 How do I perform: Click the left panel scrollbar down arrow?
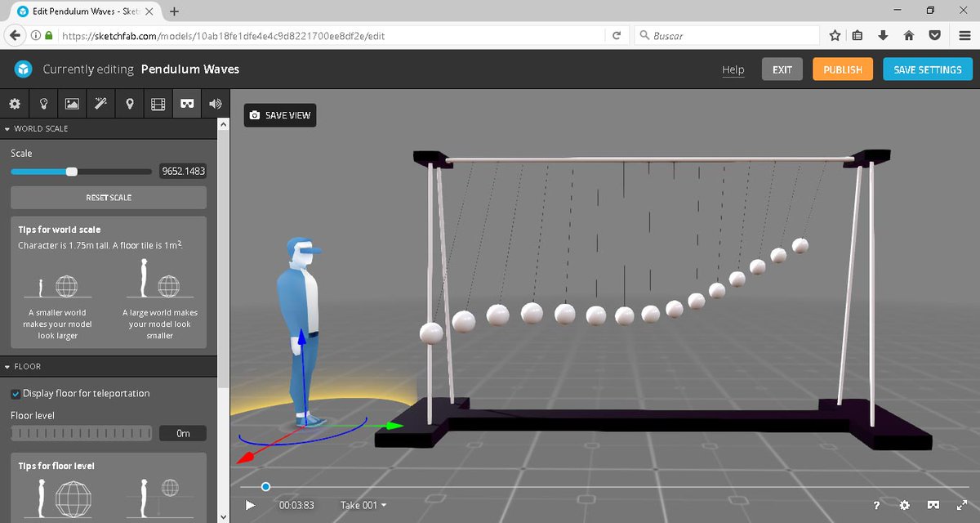224,516
